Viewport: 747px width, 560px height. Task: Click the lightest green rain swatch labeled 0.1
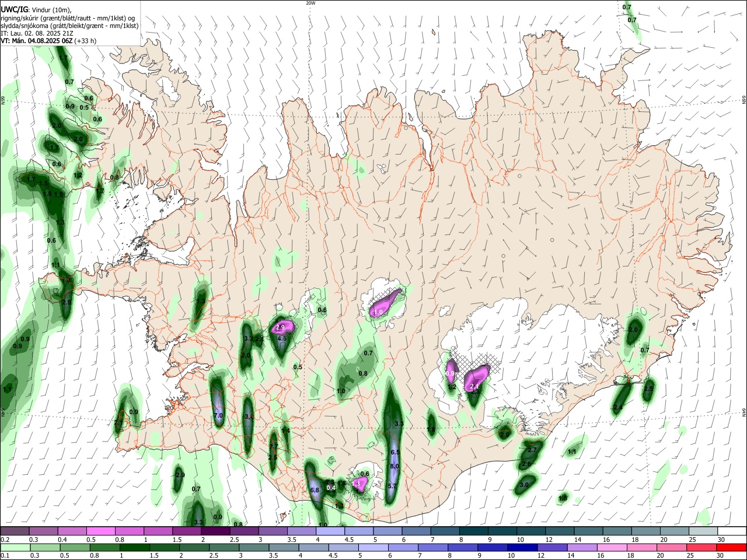15,547
